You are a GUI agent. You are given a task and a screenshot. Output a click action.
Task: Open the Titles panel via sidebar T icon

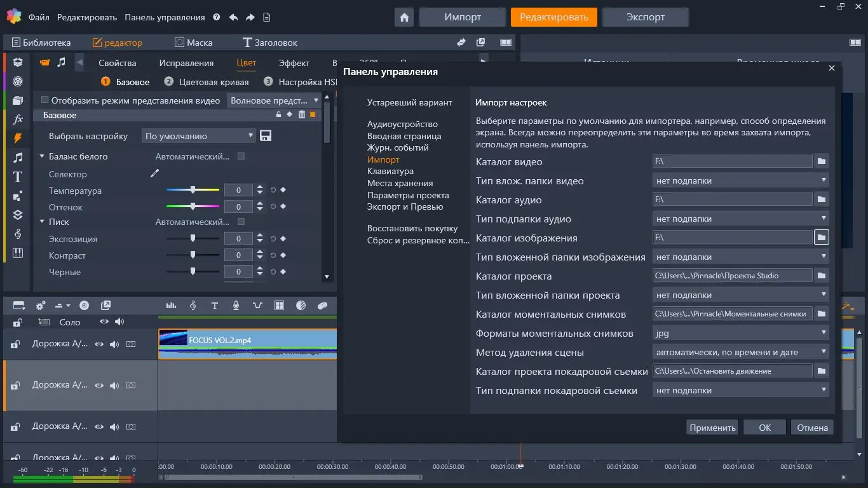17,177
